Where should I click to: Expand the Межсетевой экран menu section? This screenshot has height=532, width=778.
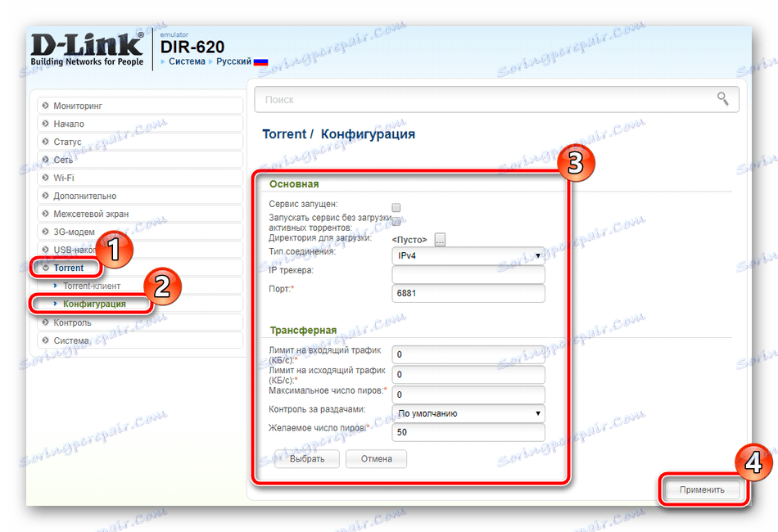pyautogui.click(x=140, y=214)
